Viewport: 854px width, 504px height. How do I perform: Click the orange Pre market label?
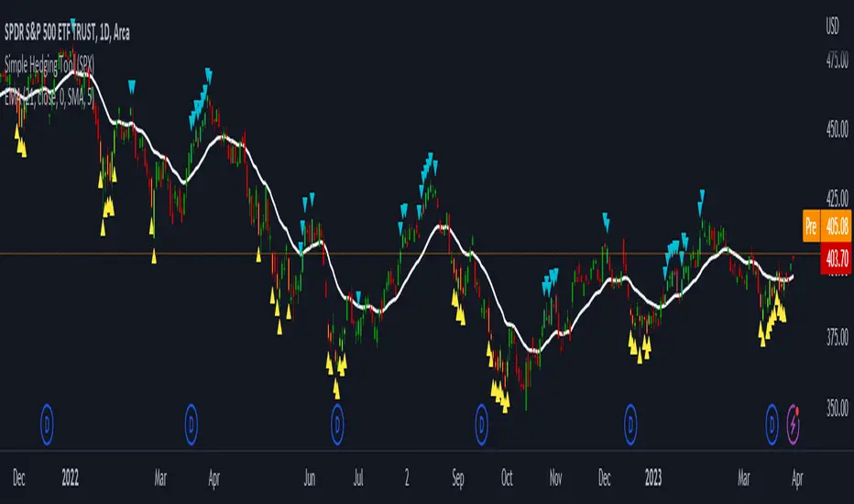coord(812,225)
